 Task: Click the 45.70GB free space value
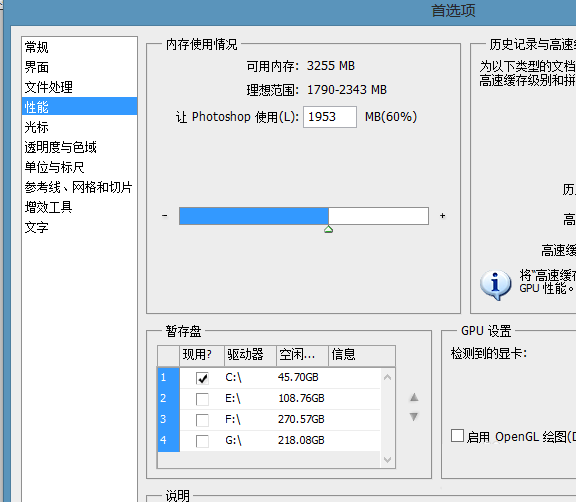click(x=298, y=378)
